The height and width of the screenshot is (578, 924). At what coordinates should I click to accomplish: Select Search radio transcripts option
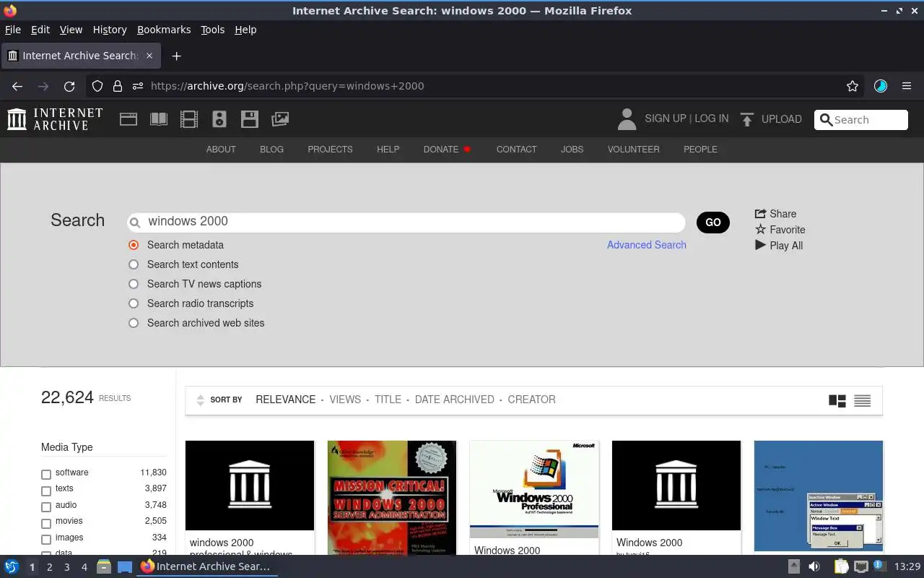134,303
